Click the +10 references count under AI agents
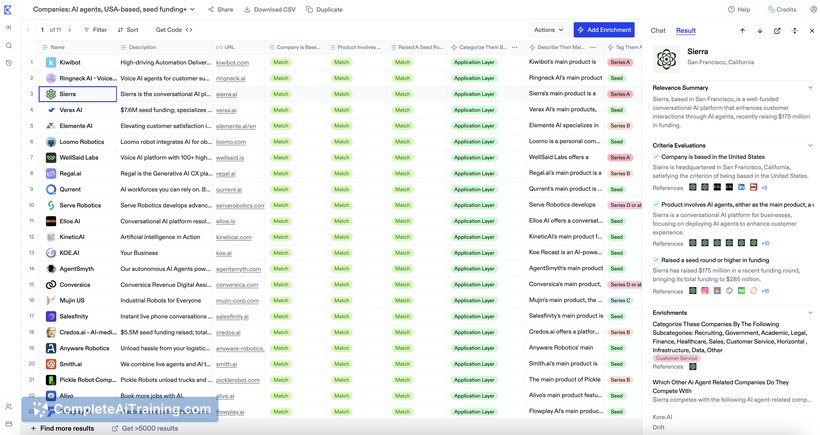Viewport: 820px width, 435px height. pyautogui.click(x=765, y=243)
